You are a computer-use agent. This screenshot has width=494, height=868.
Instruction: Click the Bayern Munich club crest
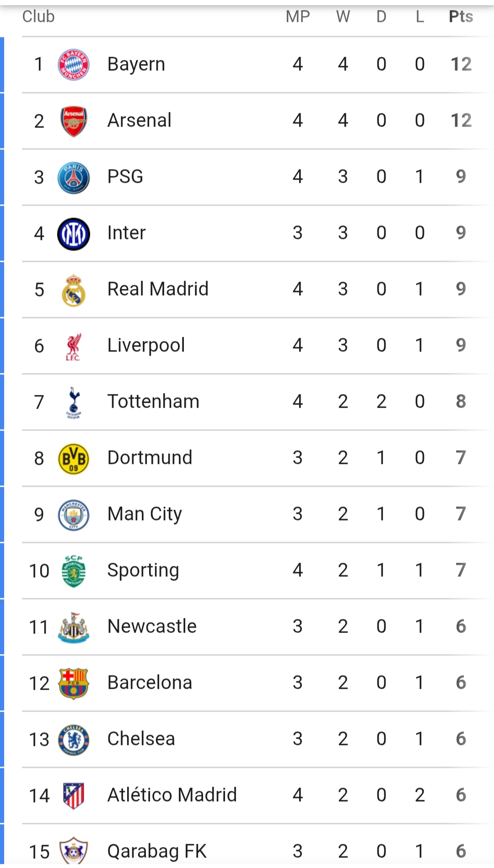coord(73,64)
